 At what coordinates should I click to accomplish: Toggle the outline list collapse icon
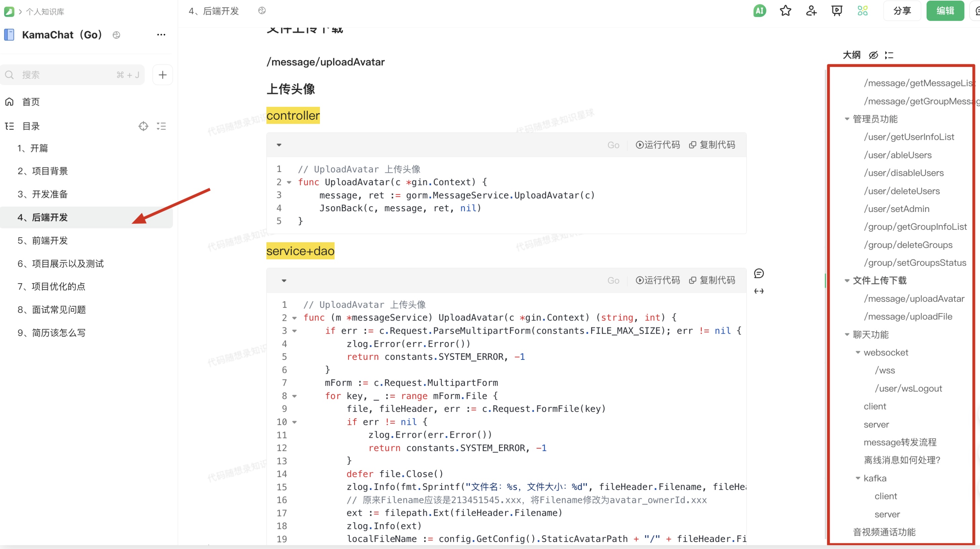pyautogui.click(x=889, y=55)
